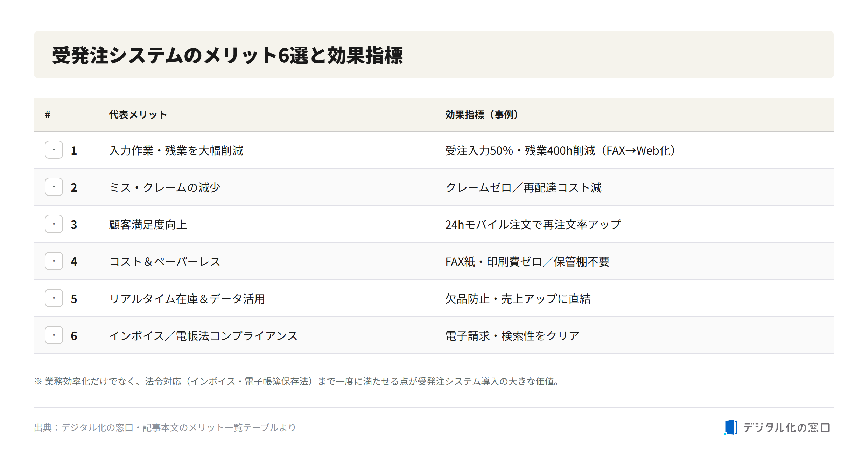Click the コスト＆ペーパーレス entry
This screenshot has height=468, width=868.
(165, 262)
